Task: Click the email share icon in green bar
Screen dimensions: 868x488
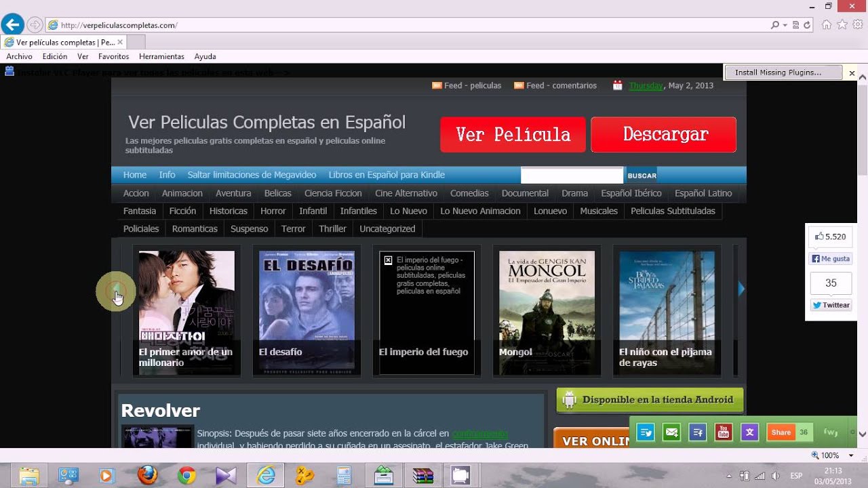Action: point(671,432)
